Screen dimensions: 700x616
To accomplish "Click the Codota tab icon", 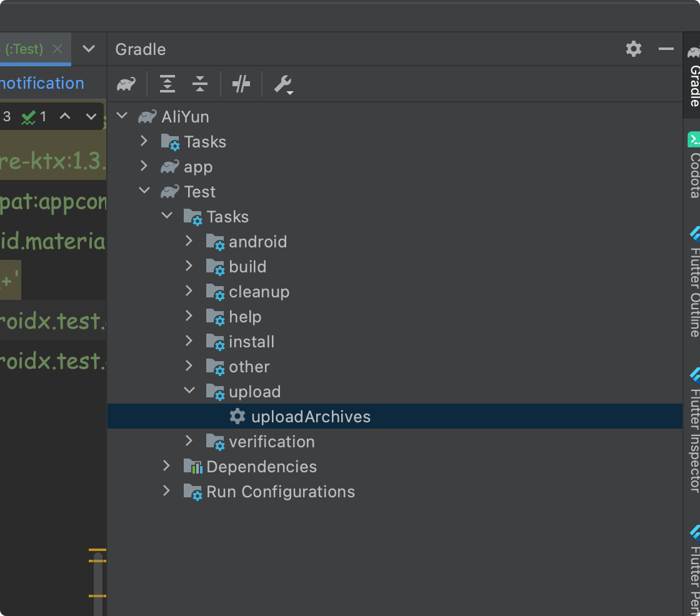I will coord(694,139).
